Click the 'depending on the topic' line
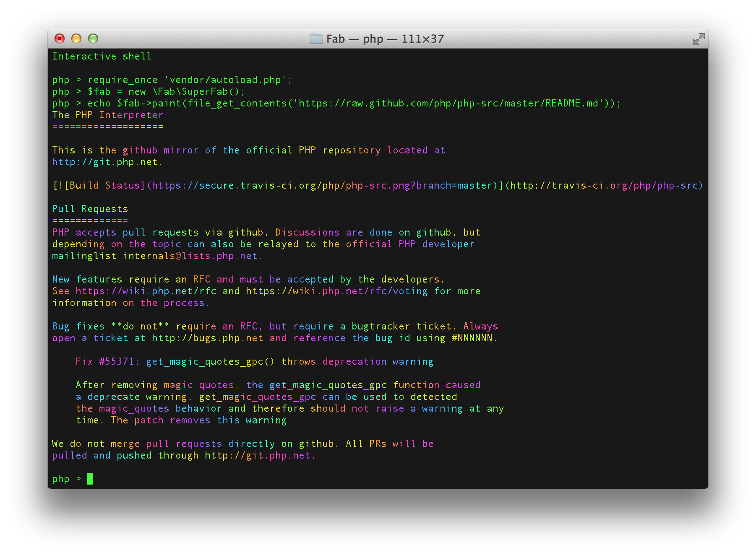Viewport: 756px width, 555px height. pos(263,244)
